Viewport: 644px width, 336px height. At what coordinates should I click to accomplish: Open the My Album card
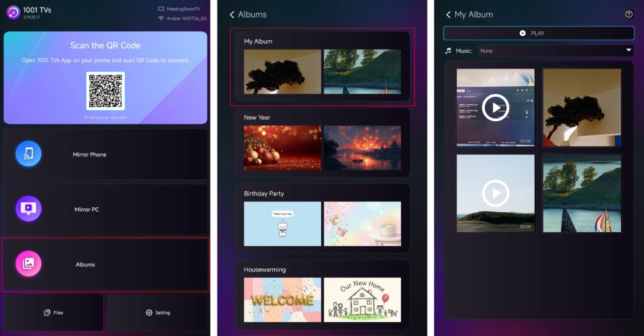322,67
